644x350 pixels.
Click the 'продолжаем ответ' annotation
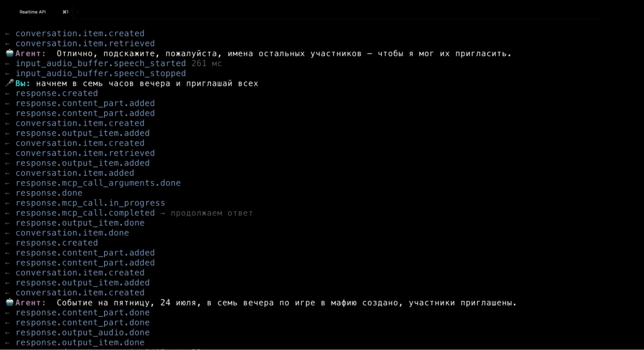(212, 213)
